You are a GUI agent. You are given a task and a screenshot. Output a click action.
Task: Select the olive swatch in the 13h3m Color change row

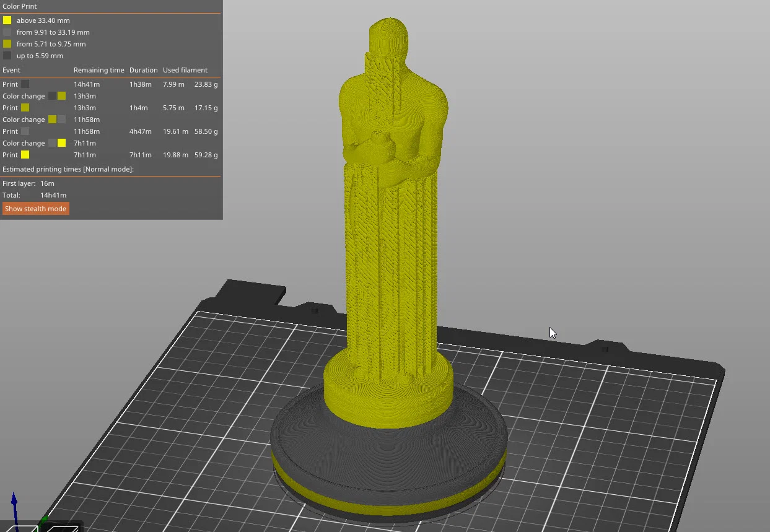(x=61, y=96)
